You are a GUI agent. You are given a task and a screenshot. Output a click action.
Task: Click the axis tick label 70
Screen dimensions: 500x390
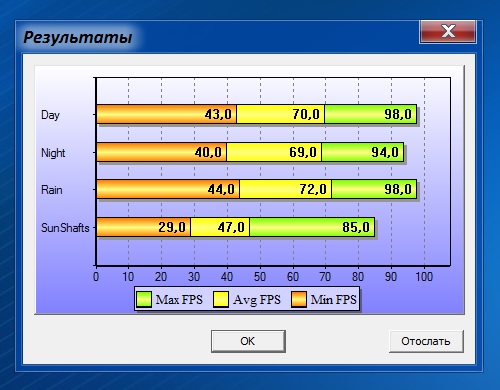[x=325, y=277]
